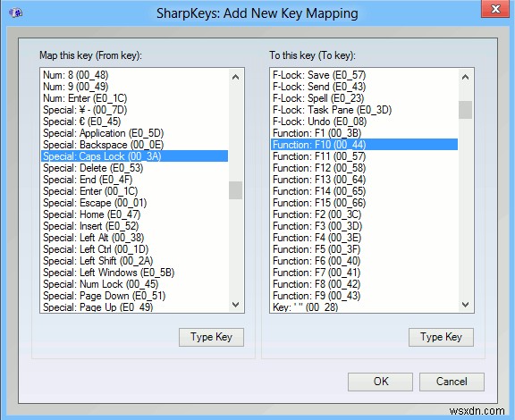Select 'F-Lock: Spell (E0_23)' in To list

coord(364,98)
